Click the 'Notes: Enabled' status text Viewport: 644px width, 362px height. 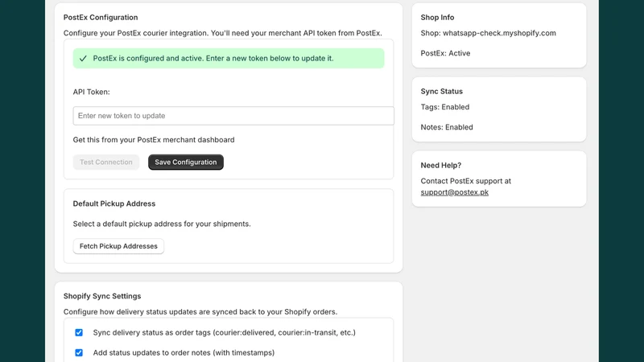(x=447, y=127)
